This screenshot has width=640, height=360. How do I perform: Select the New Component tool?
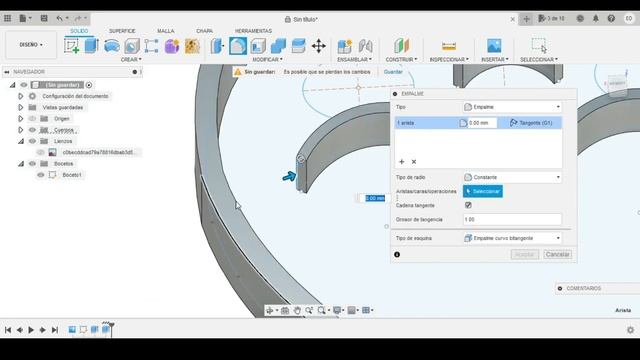coord(344,46)
